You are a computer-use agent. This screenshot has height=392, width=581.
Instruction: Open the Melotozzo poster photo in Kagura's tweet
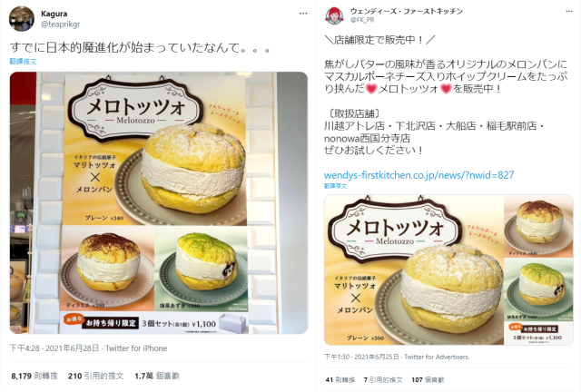click(x=159, y=202)
